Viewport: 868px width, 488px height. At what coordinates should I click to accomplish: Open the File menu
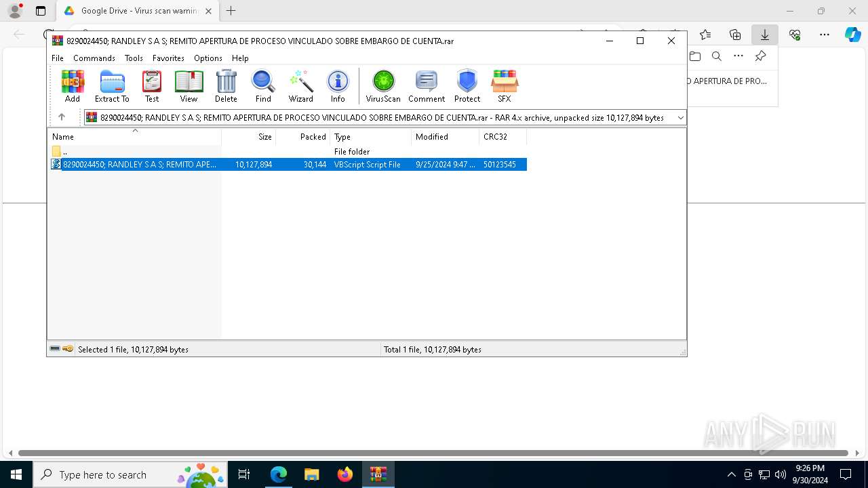coord(58,58)
